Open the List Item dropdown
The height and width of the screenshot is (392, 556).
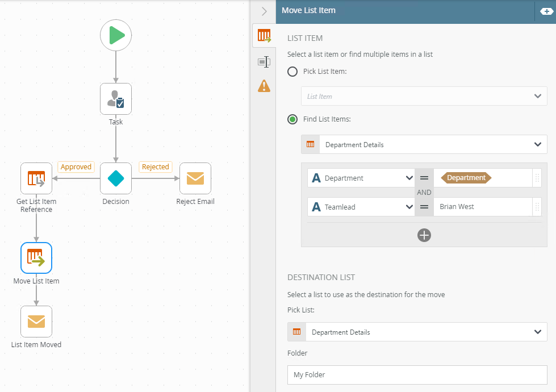coord(424,96)
